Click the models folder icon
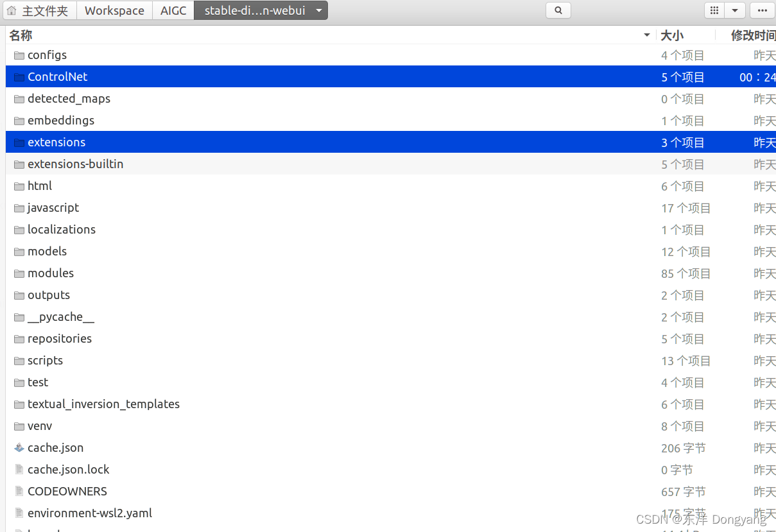The height and width of the screenshot is (532, 776). 19,252
